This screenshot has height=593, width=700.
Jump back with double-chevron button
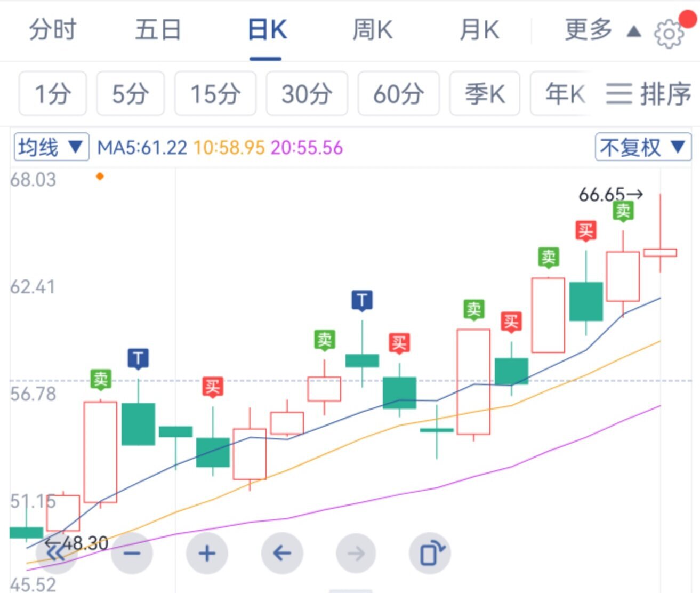56,554
